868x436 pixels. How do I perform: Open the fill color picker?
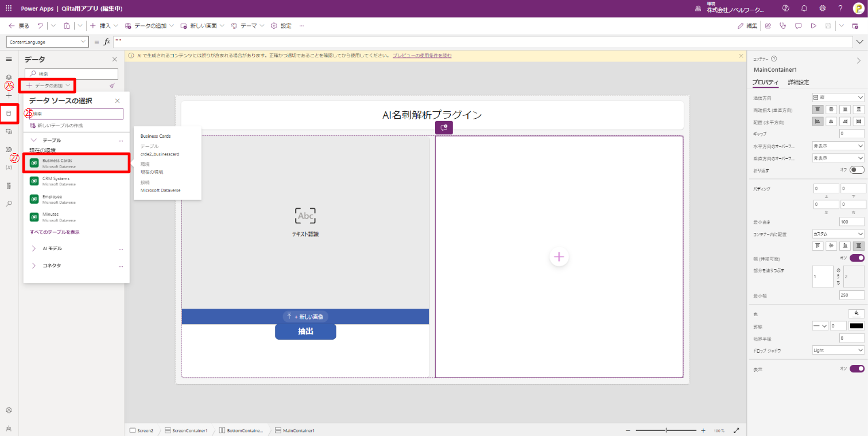[x=856, y=313]
